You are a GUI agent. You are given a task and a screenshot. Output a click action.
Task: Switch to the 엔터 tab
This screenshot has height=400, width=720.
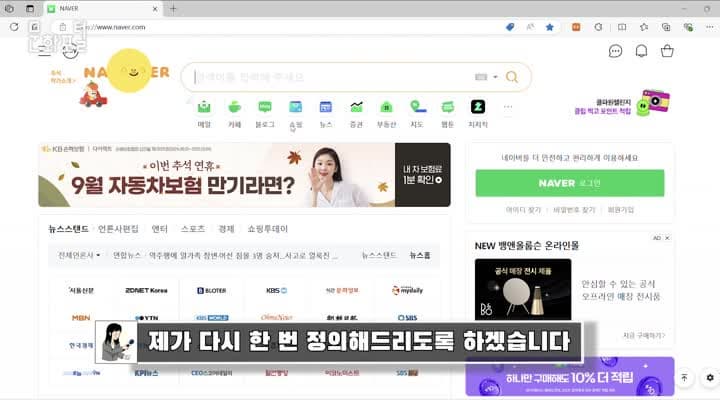(159, 229)
